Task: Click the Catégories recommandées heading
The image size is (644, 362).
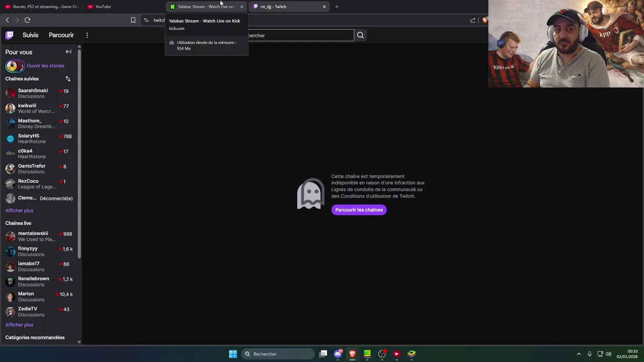Action: tap(35, 338)
